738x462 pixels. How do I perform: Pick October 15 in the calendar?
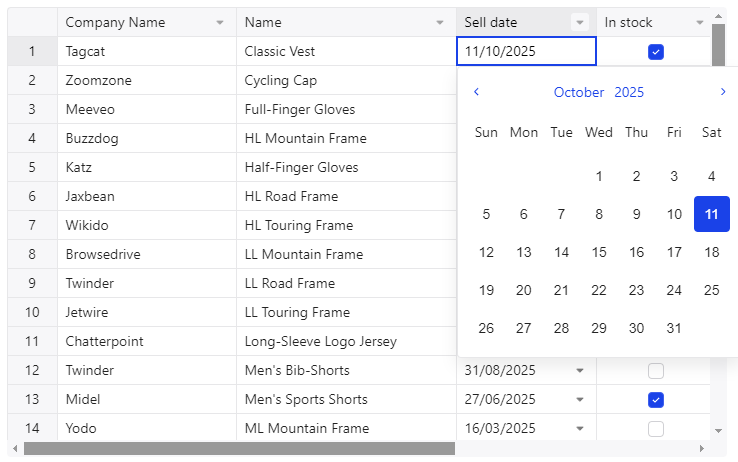(599, 252)
